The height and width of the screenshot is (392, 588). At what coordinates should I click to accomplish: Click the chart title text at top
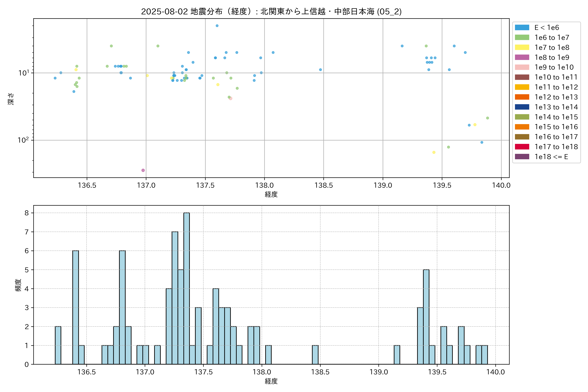271,11
